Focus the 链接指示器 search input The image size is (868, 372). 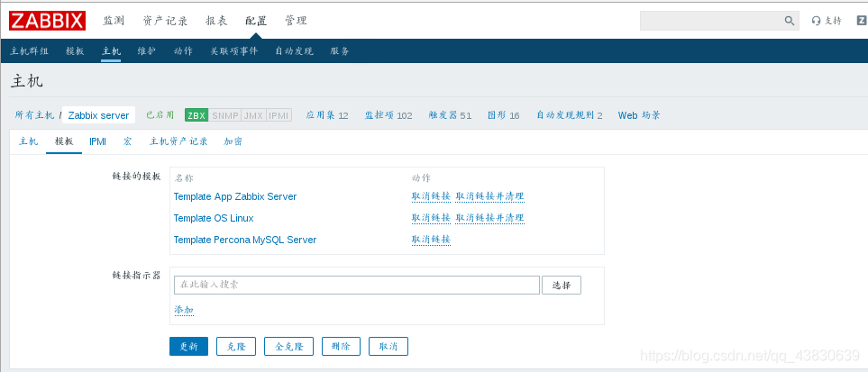[x=357, y=286]
